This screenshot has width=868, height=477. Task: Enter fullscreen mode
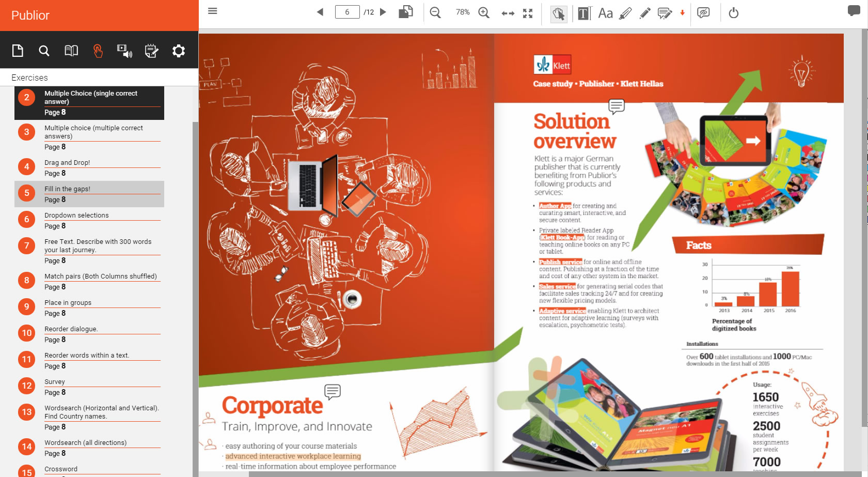pyautogui.click(x=528, y=13)
